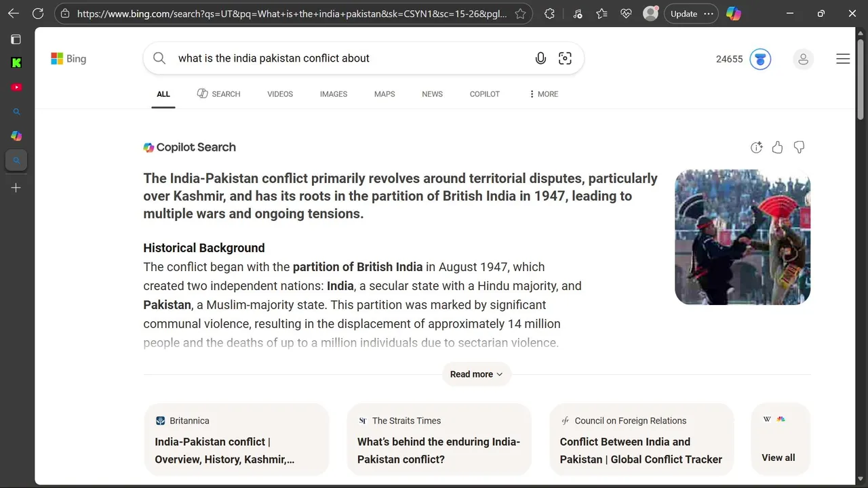Switch to the NEWS tab
The height and width of the screenshot is (488, 868).
432,94
